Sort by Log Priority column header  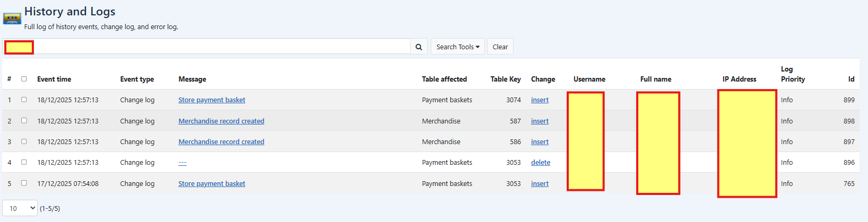point(793,74)
